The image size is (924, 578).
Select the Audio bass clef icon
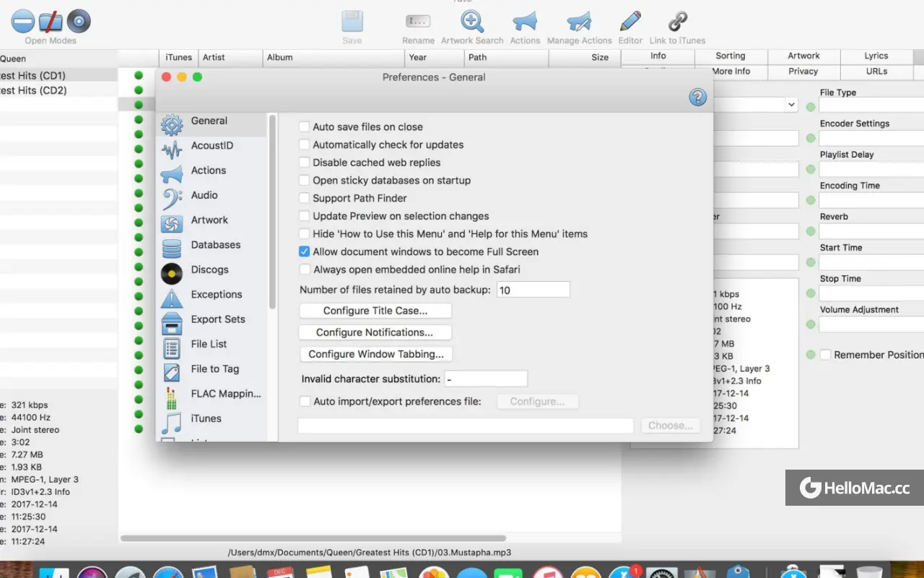coord(172,199)
